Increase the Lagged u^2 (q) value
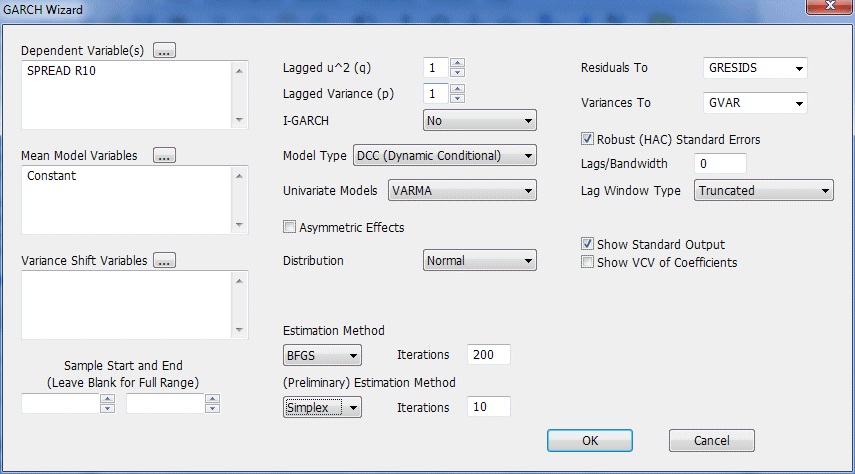 457,63
